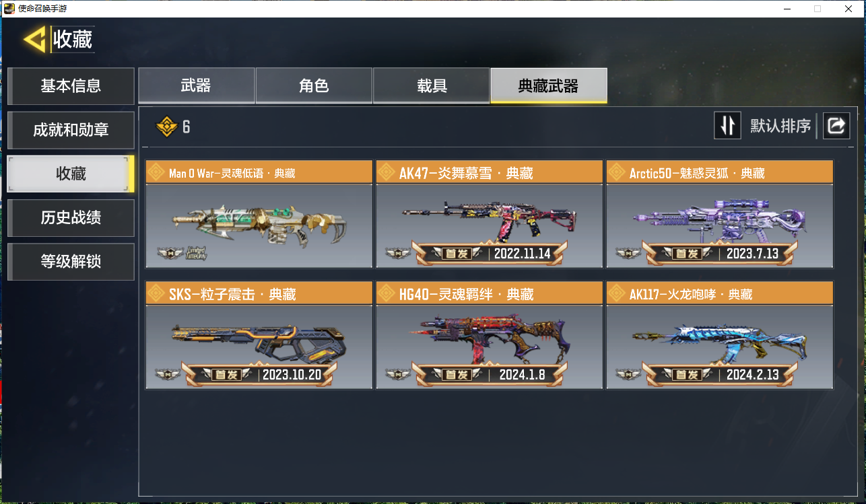Open the 默认排序 sorting option
The image size is (866, 504).
(x=780, y=126)
